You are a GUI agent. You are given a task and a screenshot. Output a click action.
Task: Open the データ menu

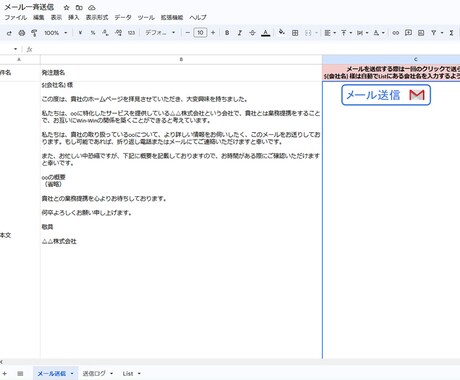123,17
